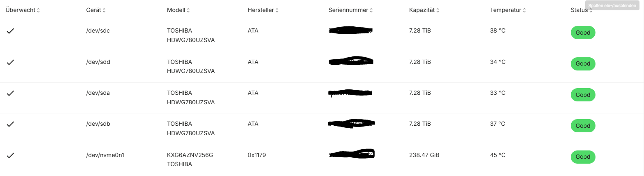
Task: Click sort icon next to Seriennummer
Action: [x=371, y=10]
